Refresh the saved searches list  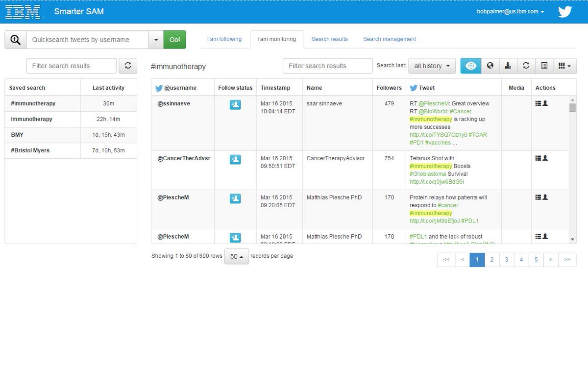pos(128,66)
